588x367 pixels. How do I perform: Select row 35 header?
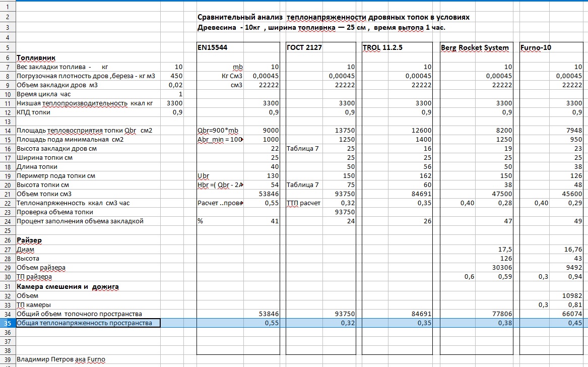click(8, 323)
